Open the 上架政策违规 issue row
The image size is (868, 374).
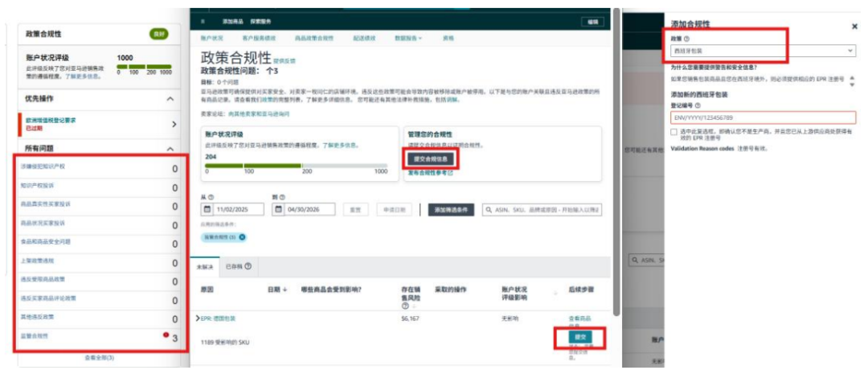pos(99,261)
